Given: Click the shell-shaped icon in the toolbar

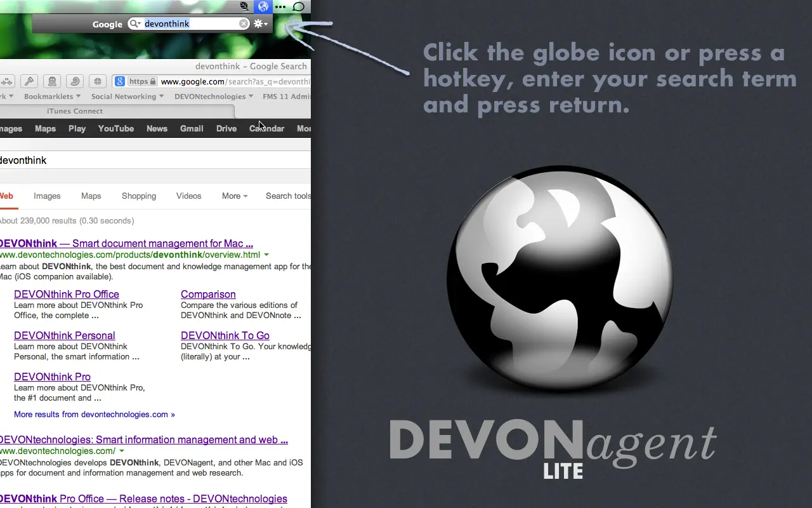Looking at the screenshot, I should click(75, 81).
